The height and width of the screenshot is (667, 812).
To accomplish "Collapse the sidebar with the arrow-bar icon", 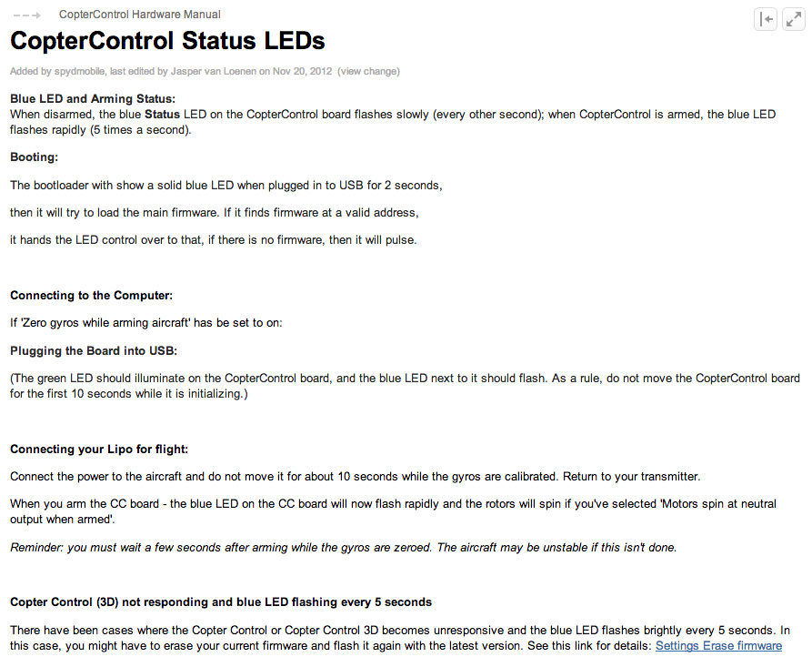I will (x=766, y=20).
